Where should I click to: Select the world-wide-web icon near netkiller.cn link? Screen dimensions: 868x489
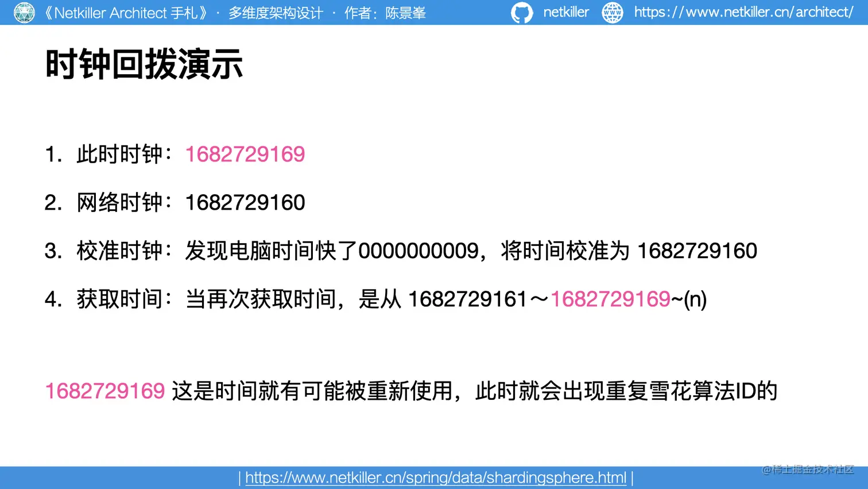point(612,12)
